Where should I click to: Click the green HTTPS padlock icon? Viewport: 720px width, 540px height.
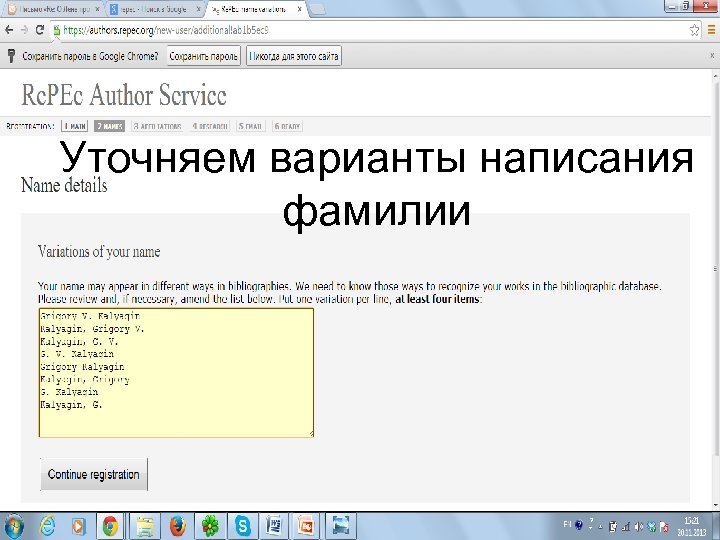pyautogui.click(x=56, y=30)
